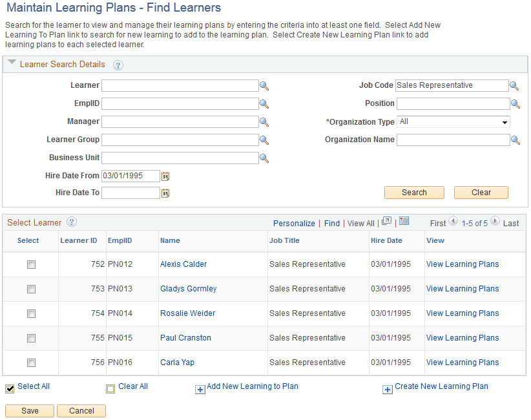Click inside the EmplID input field
The width and height of the screenshot is (531, 420).
[181, 103]
